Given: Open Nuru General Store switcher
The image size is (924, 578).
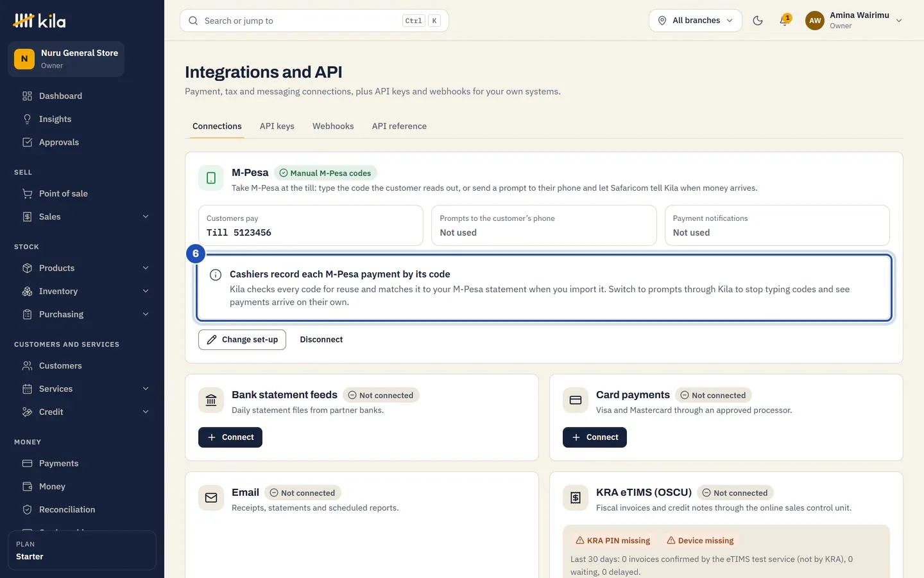Looking at the screenshot, I should [x=66, y=59].
